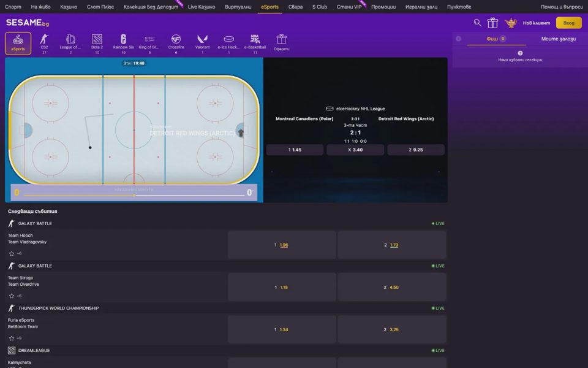Open the DREAMLEAGUE league title

click(x=34, y=351)
